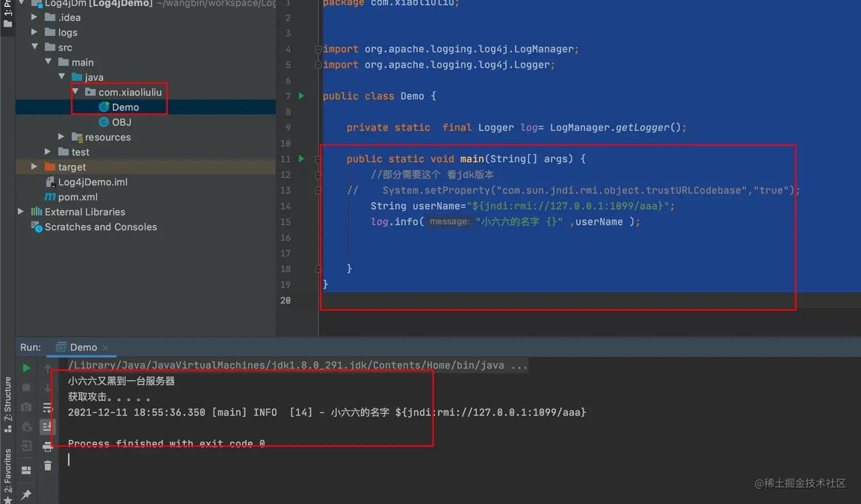Select Scratches and Consoles node
Screen dimensions: 861x504
point(101,227)
